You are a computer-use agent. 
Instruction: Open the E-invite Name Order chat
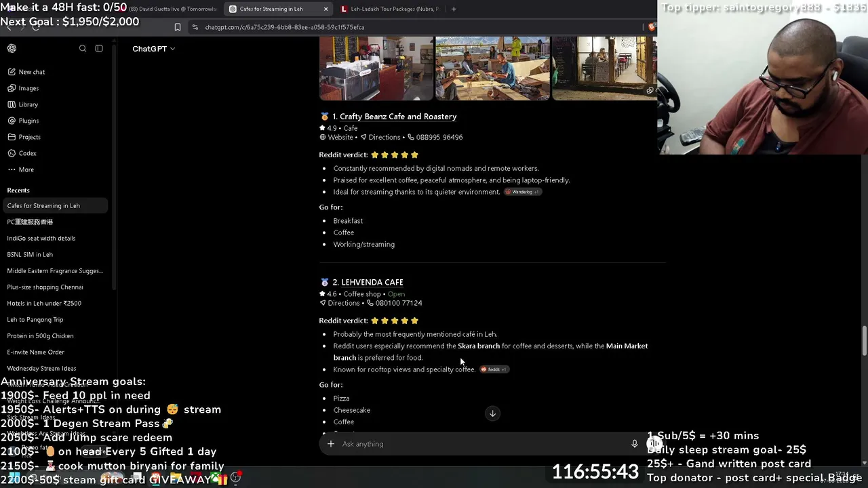tap(36, 352)
